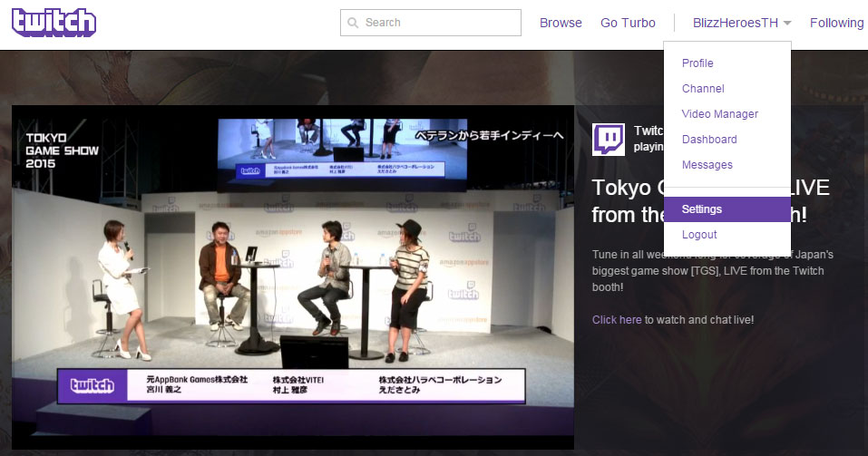Click the search magnifier icon
This screenshot has width=868, height=456.
(353, 23)
